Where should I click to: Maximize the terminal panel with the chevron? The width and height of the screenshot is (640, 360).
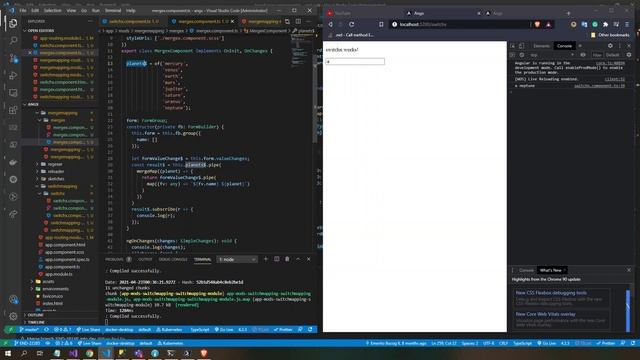point(298,259)
